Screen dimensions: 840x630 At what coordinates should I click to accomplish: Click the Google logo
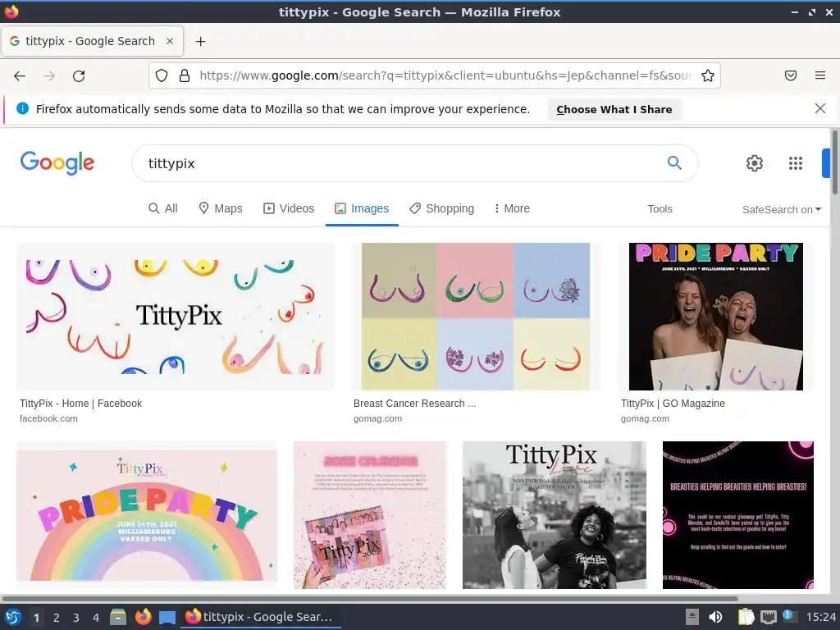[x=57, y=163]
